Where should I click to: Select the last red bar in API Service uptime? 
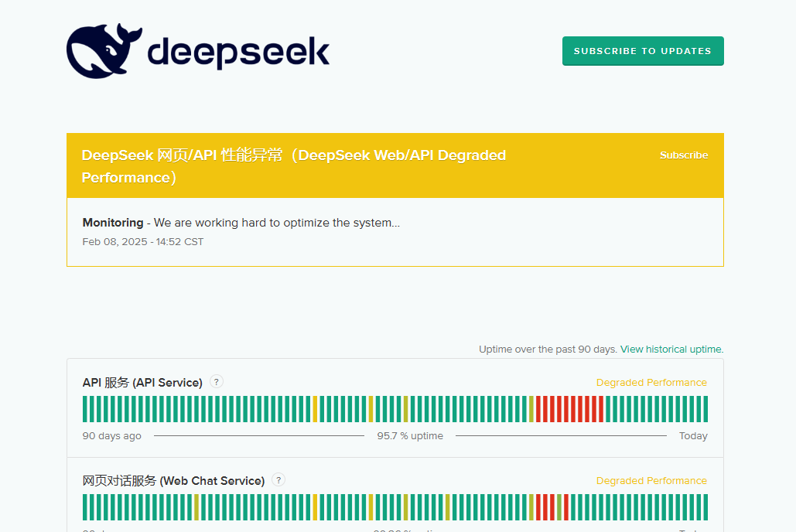pos(601,409)
